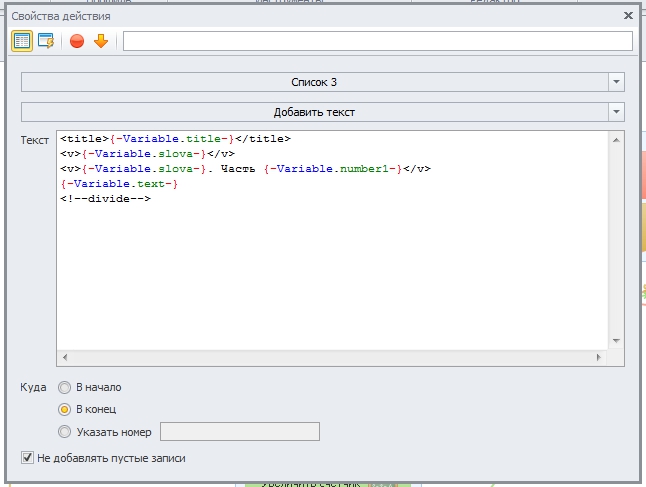
Task: Open the "Добавить текст" dropdown arrow
Action: pyautogui.click(x=616, y=112)
